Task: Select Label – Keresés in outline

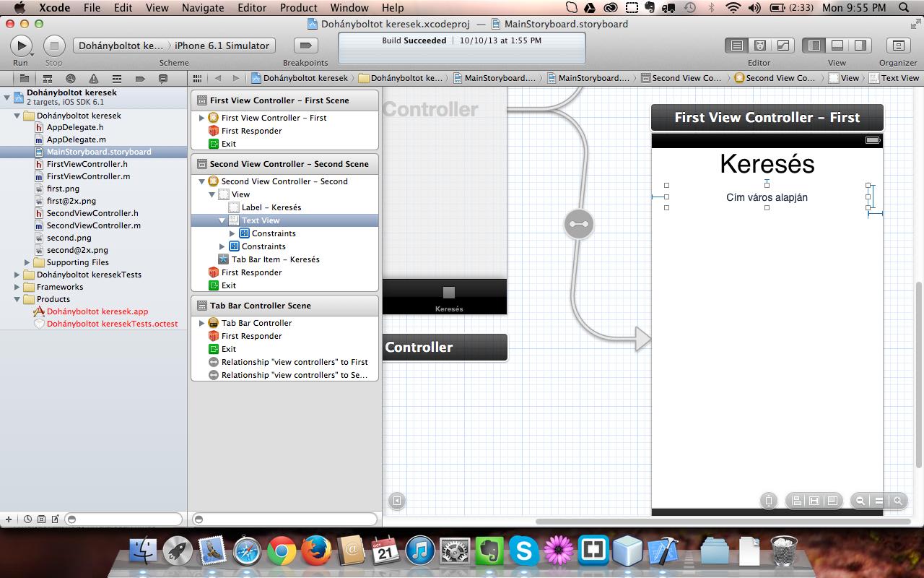Action: (x=271, y=207)
